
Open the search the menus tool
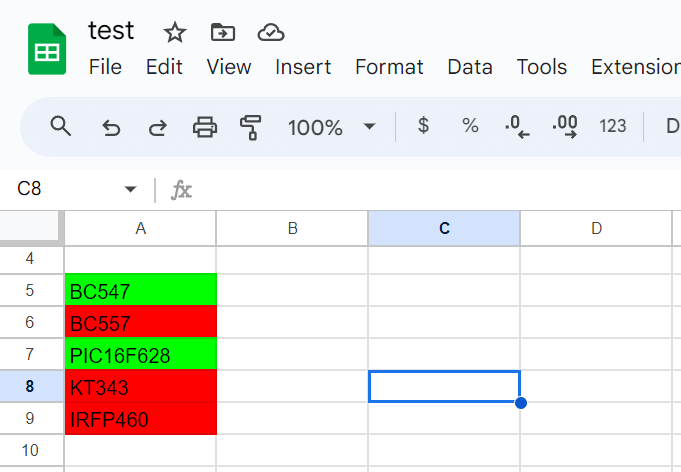(62, 126)
